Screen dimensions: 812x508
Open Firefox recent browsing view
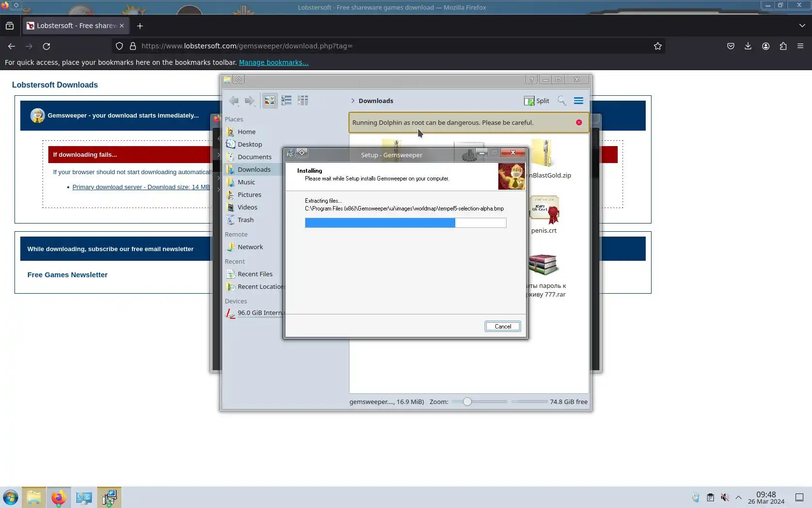pyautogui.click(x=10, y=26)
